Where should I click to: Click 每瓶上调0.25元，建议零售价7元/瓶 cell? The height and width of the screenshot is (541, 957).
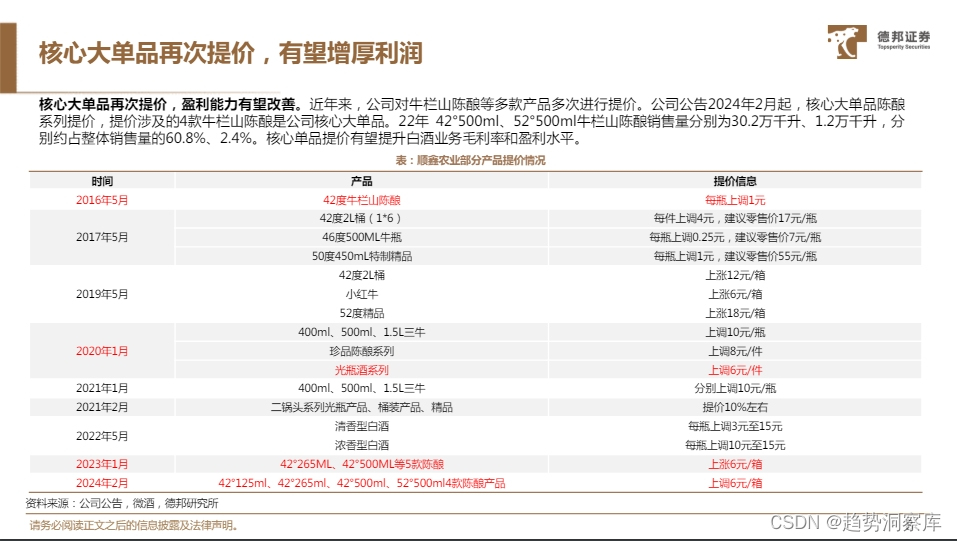tap(735, 238)
